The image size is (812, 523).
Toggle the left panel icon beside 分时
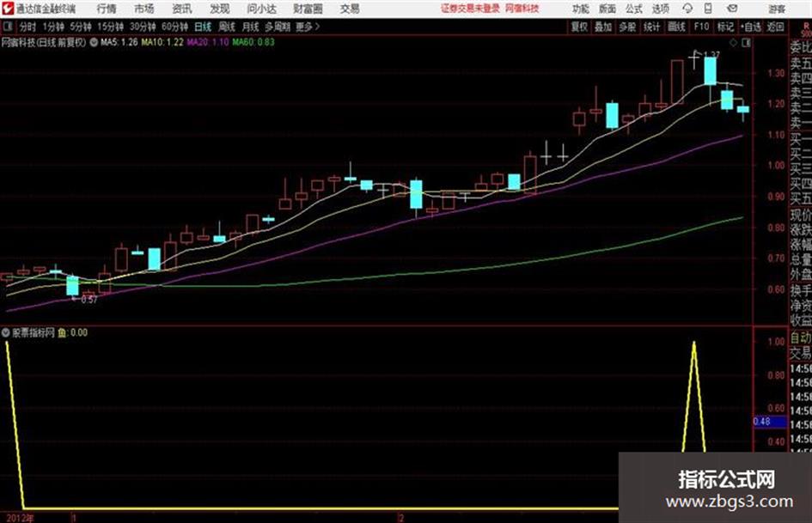(7, 26)
